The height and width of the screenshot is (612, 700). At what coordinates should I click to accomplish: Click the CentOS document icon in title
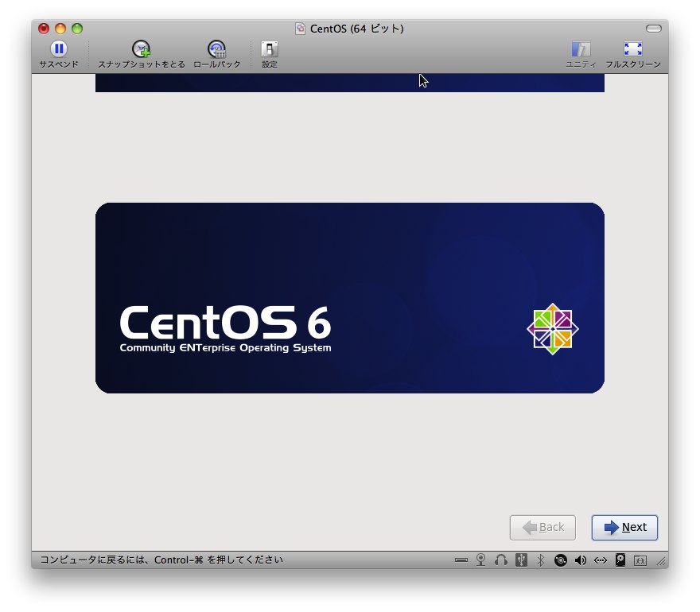tap(300, 29)
